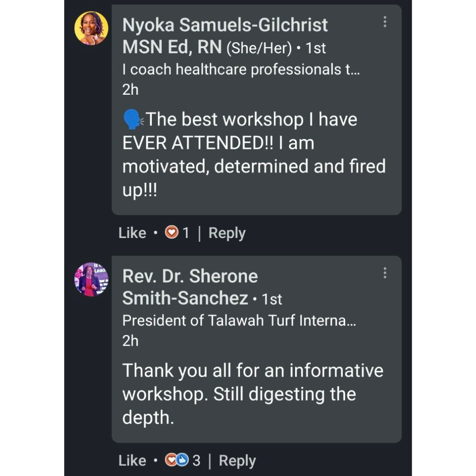Click the reaction count 1 on Nyoka's comment
Viewport: 476px width, 476px height.
[x=186, y=233]
